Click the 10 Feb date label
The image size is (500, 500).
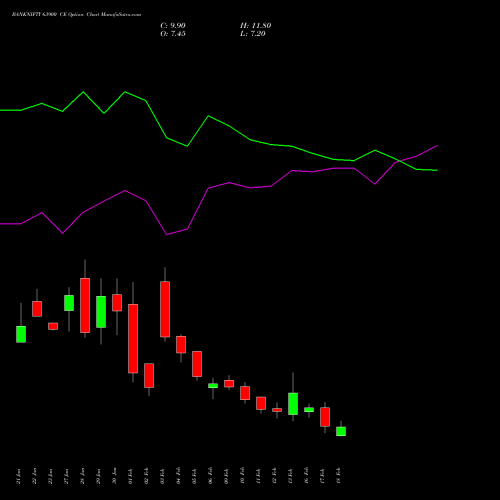(243, 476)
